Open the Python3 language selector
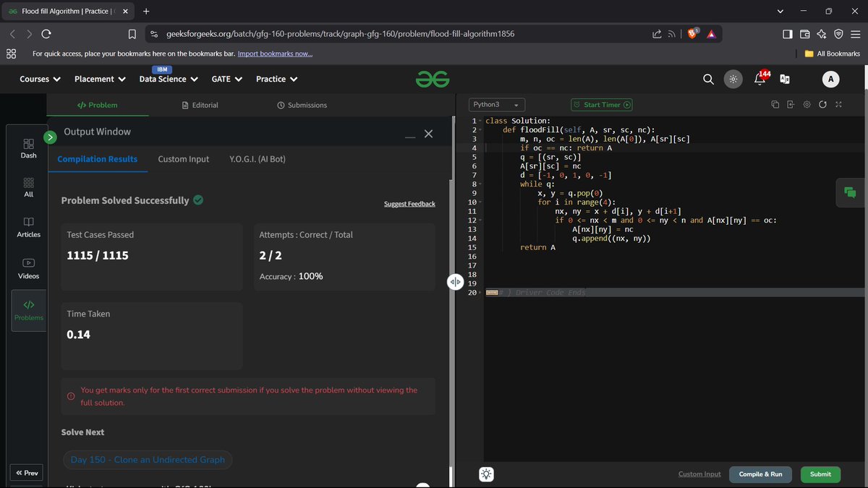The width and height of the screenshot is (868, 488). click(497, 105)
